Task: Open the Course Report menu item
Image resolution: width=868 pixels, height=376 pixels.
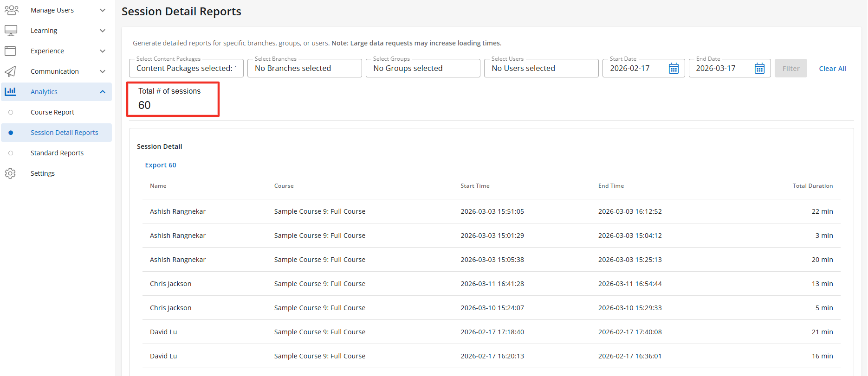Action: pyautogui.click(x=52, y=112)
